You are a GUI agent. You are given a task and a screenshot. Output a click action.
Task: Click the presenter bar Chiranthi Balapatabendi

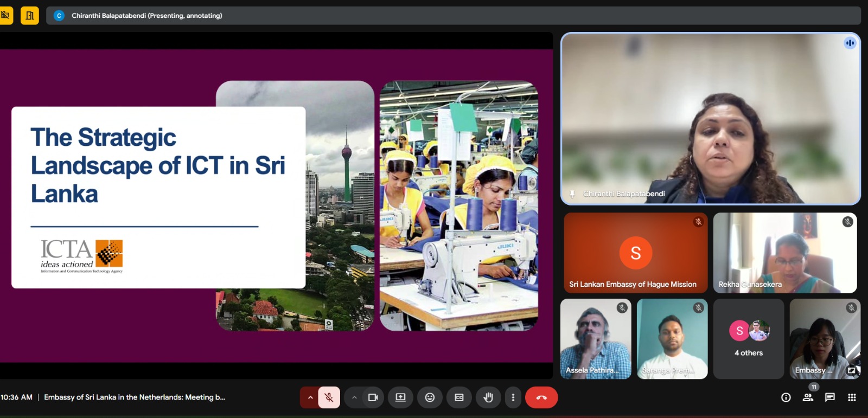click(454, 16)
